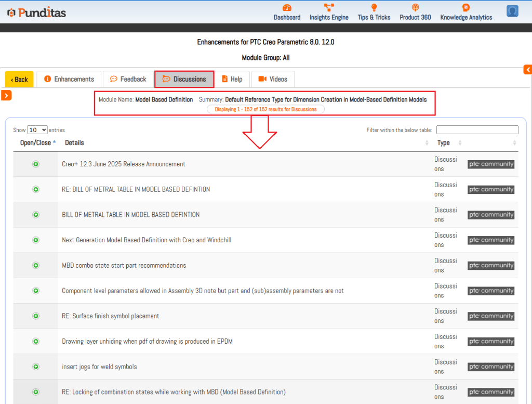The height and width of the screenshot is (404, 532).
Task: Click the user profile avatar icon
Action: [512, 11]
